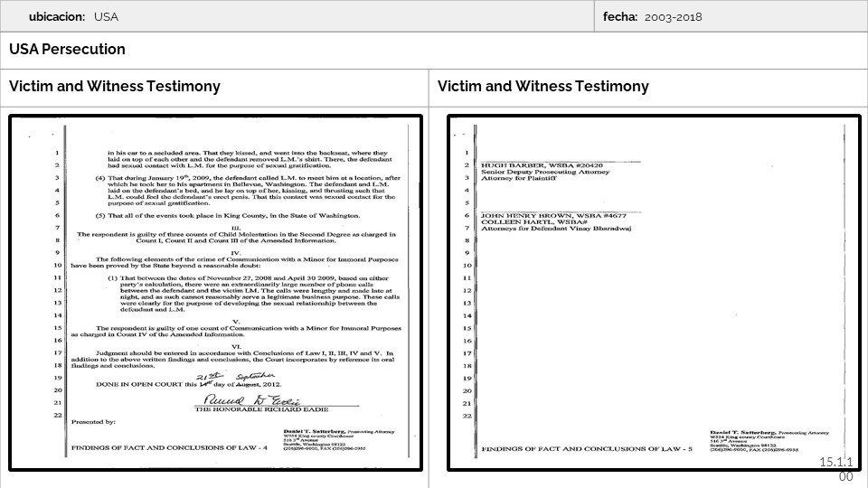Select the right Victim and Witness Testimony header
This screenshot has width=868, height=488.
(x=542, y=87)
